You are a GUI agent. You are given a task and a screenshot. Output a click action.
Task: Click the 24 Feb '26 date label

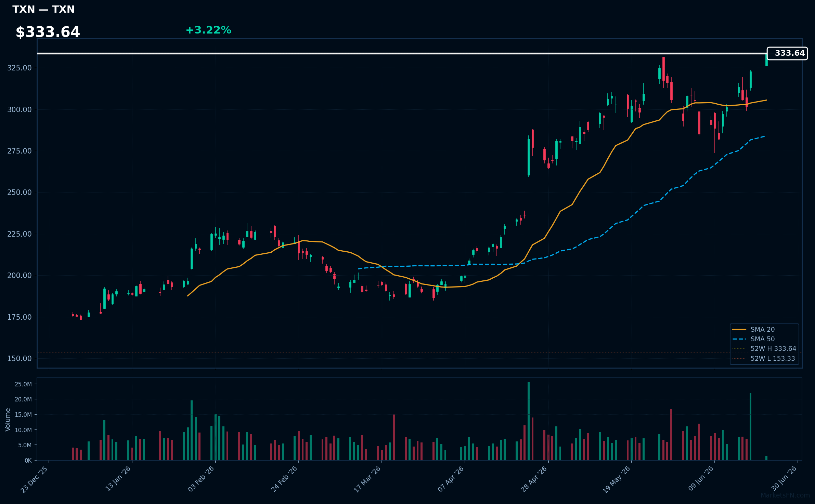pos(284,479)
